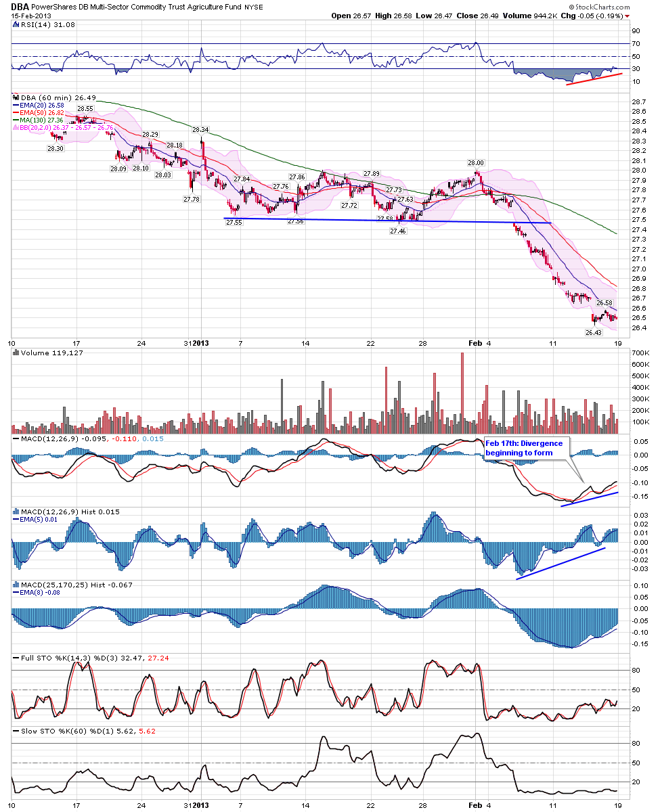Viewport: 660px width, 812px height.
Task: Click the StockCharts.com copyright text
Action: tap(599, 6)
